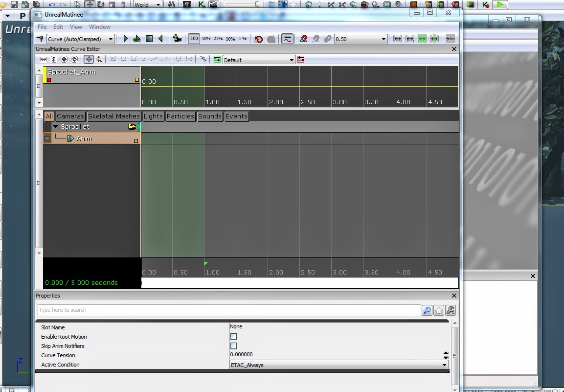
Task: Open the Curve (Auto/Clamped) interpolation dropdown
Action: [81, 39]
